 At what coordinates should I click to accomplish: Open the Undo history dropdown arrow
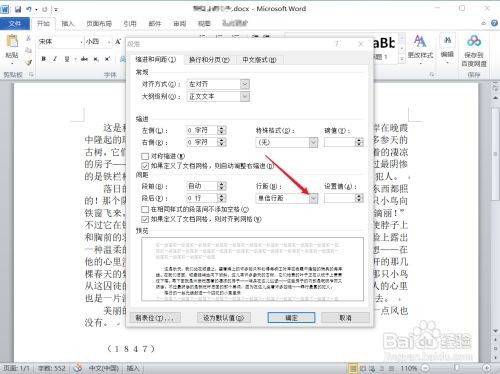(x=36, y=10)
